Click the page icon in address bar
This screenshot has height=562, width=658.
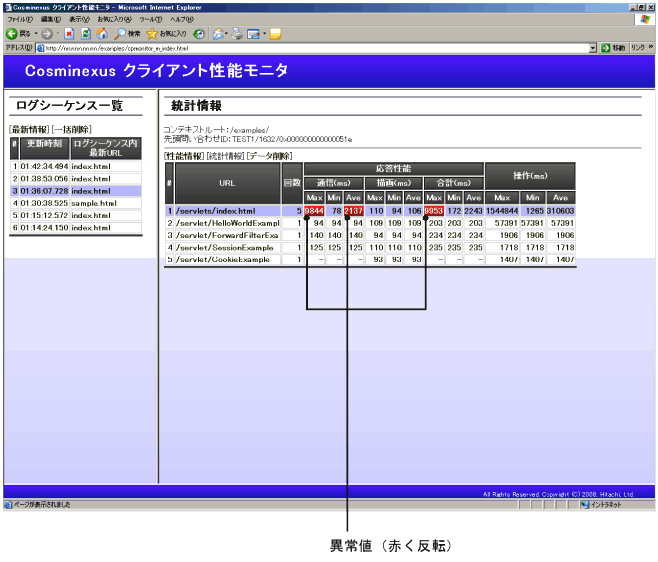(x=40, y=48)
